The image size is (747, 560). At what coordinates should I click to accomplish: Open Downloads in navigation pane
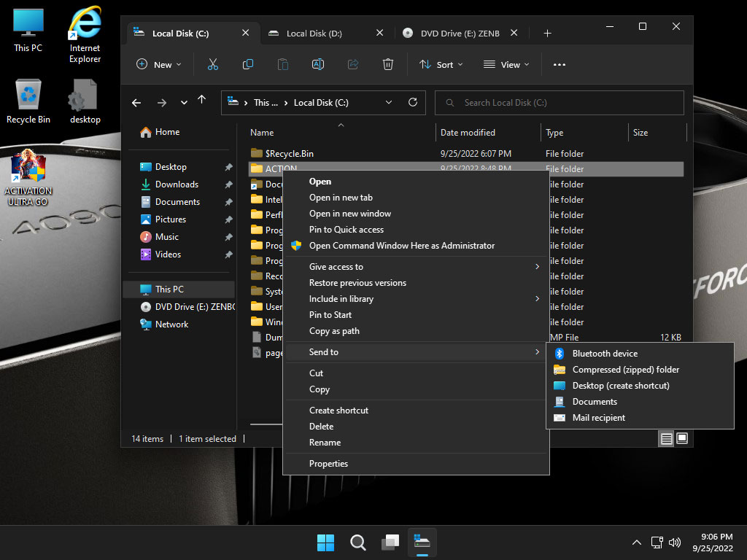pos(180,184)
